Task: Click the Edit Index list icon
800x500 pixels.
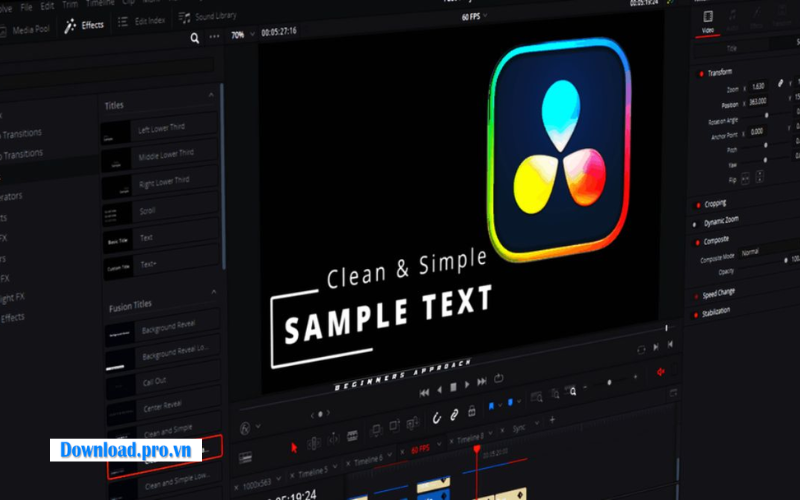Action: pyautogui.click(x=122, y=21)
